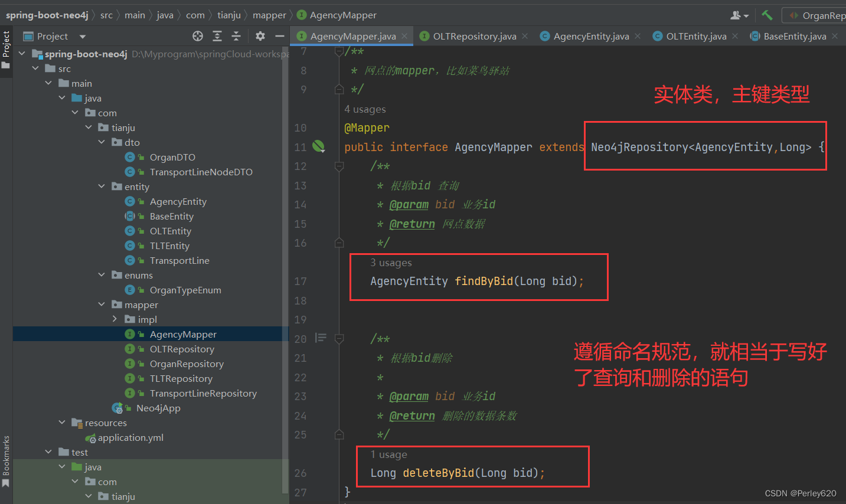Image resolution: width=846 pixels, height=504 pixels.
Task: Click 'tianju' breadcrumb in navigation bar
Action: pos(229,15)
